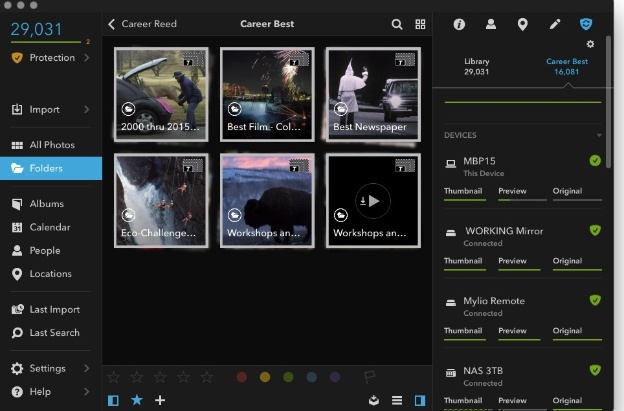
Task: Click the search magnifier icon
Action: 397,24
